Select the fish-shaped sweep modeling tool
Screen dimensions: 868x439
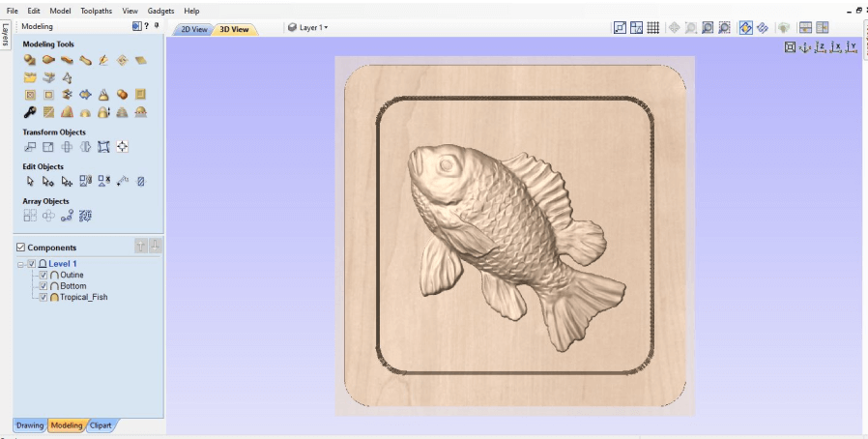click(x=48, y=60)
